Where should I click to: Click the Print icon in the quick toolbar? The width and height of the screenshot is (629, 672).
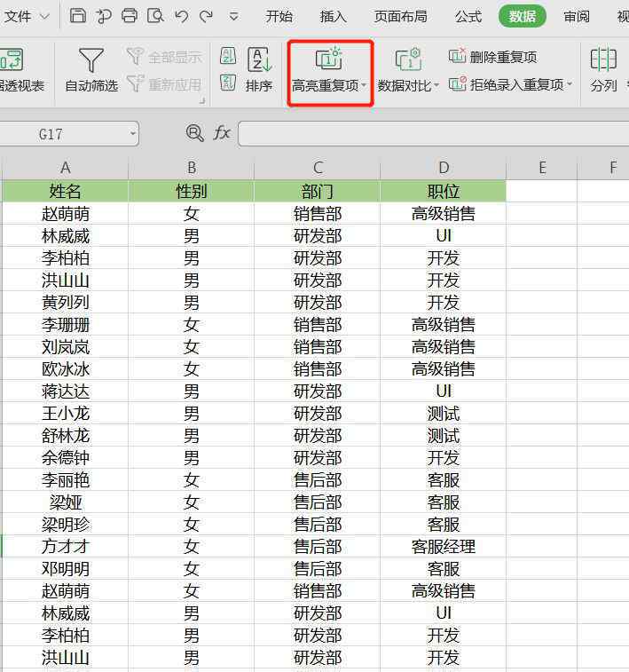pos(130,16)
